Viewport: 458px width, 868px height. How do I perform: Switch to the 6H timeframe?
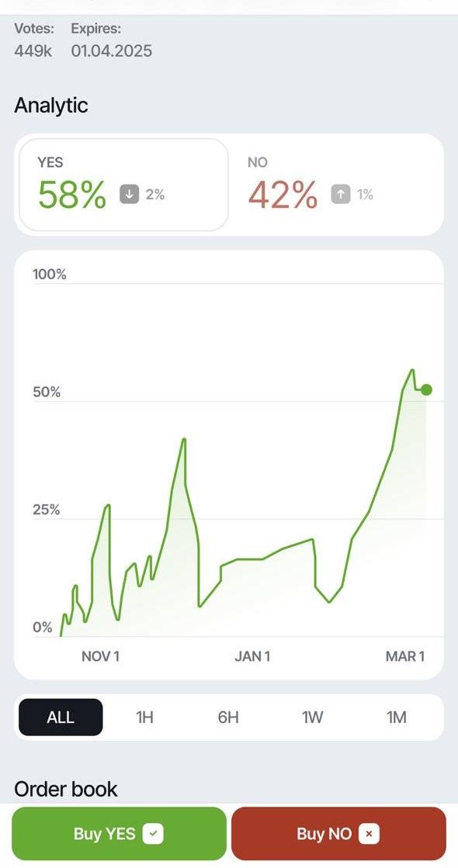pos(227,718)
